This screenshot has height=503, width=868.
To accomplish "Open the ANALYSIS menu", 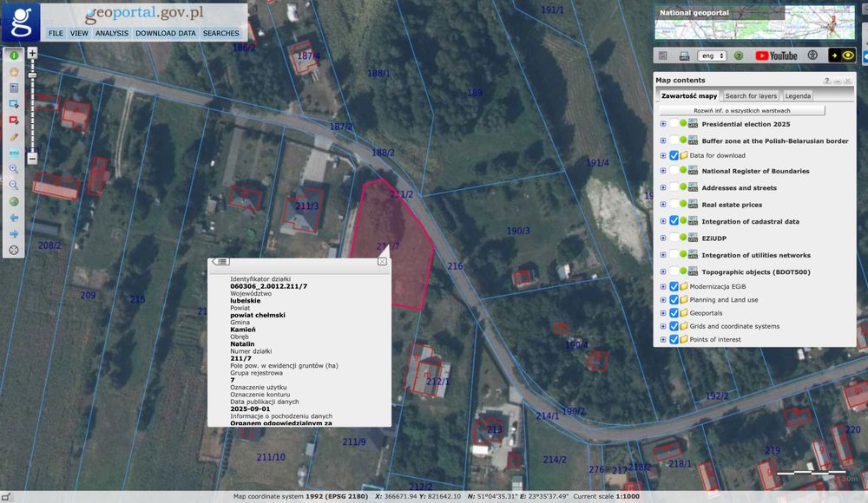I will tap(111, 33).
